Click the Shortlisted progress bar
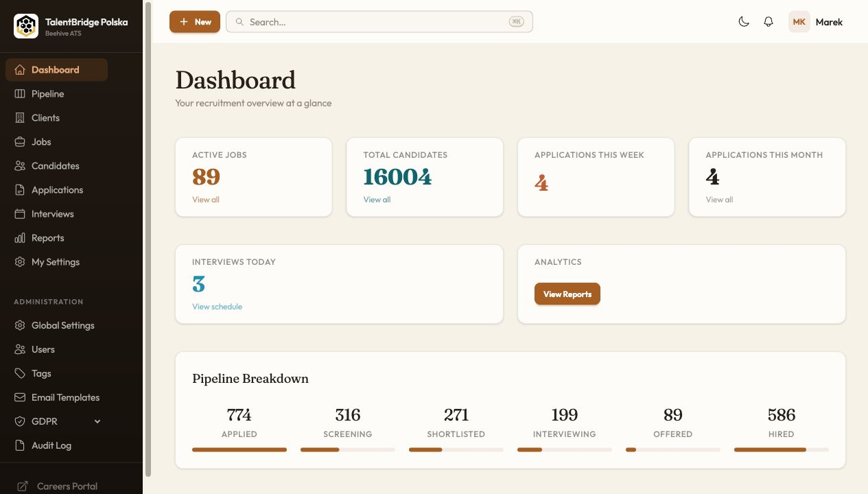Image resolution: width=868 pixels, height=494 pixels. tap(456, 450)
